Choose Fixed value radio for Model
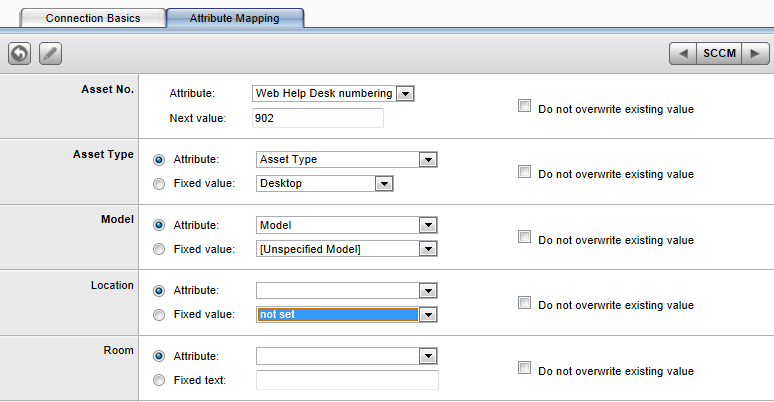774x402 pixels. [159, 249]
